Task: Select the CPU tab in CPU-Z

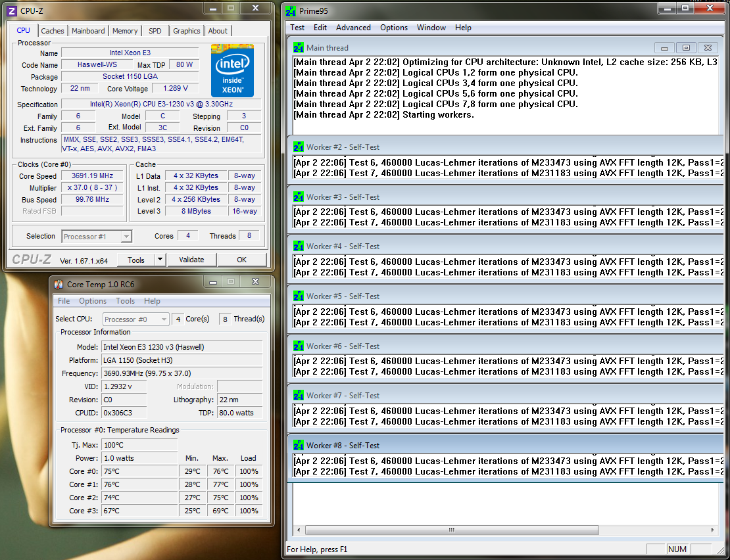Action: (23, 30)
